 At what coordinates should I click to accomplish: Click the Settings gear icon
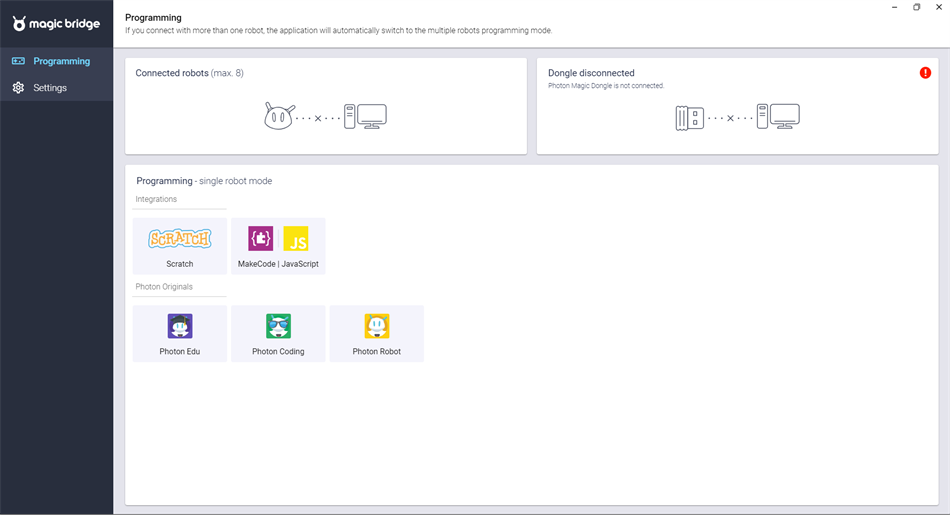[x=18, y=88]
